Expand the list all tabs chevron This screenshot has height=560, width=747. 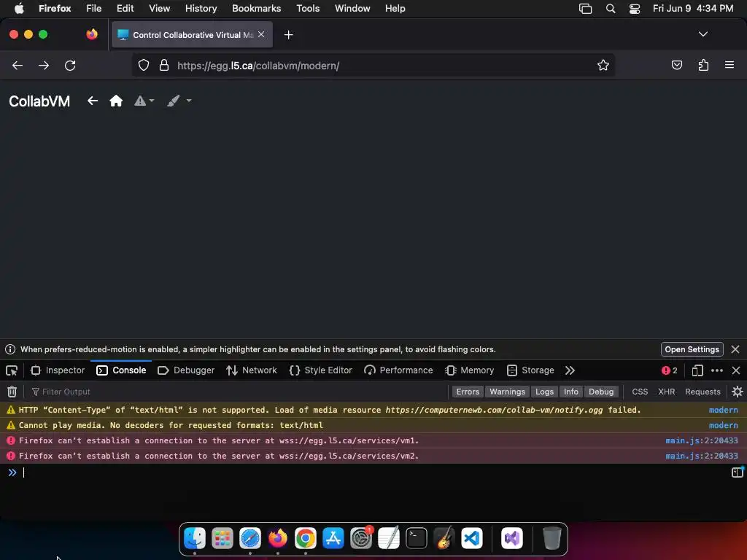(703, 34)
